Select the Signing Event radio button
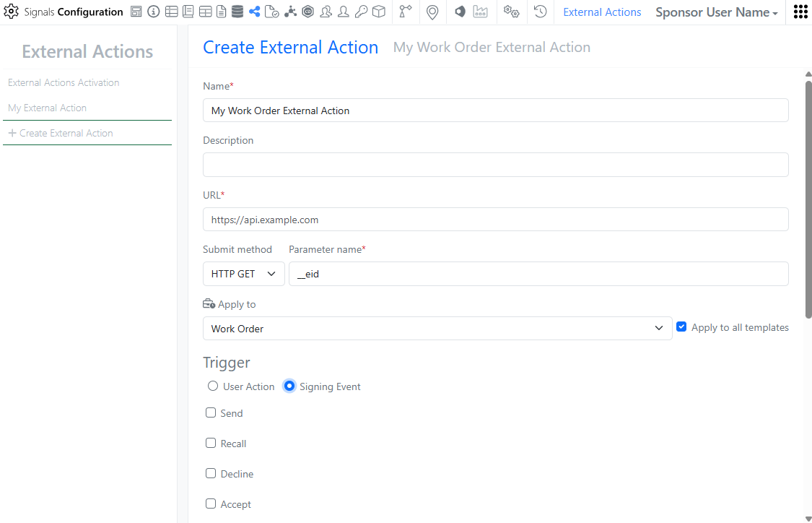The height and width of the screenshot is (523, 812). (x=289, y=386)
